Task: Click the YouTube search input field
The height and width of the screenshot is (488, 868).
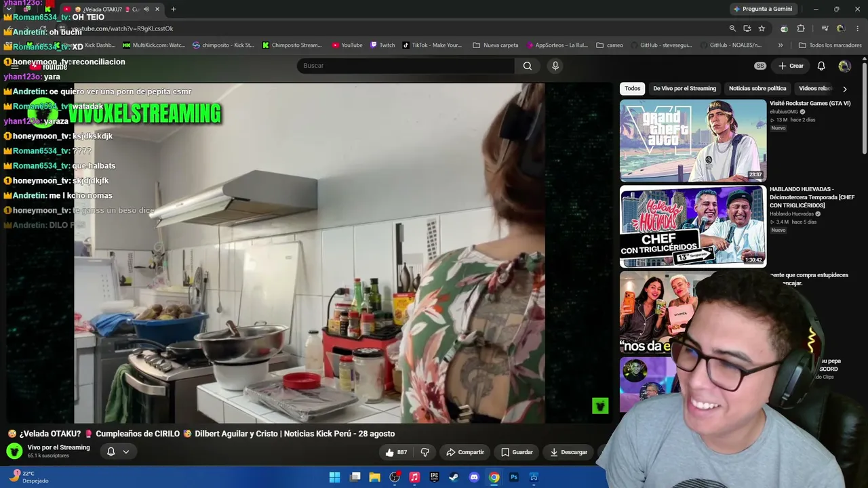Action: tap(406, 66)
